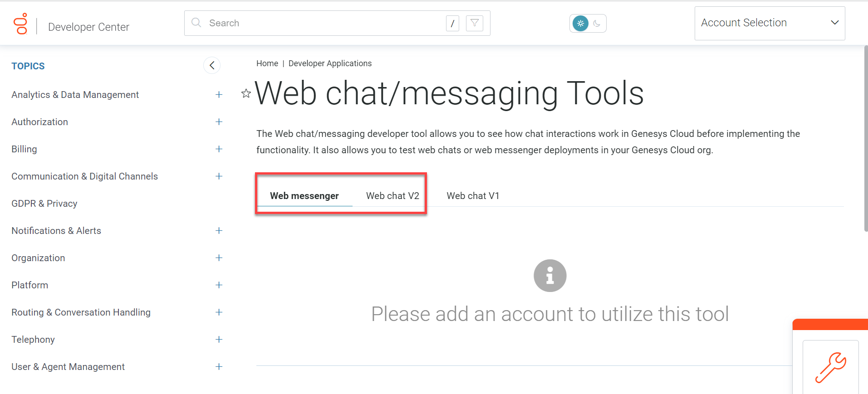Image resolution: width=868 pixels, height=394 pixels.
Task: Select the light mode sun toggle
Action: 580,24
